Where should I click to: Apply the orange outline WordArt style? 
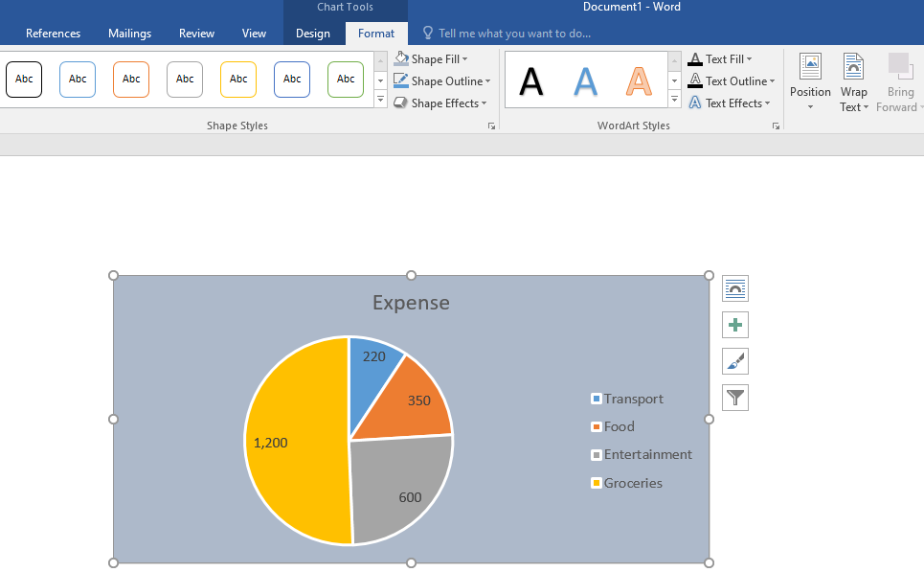(639, 81)
